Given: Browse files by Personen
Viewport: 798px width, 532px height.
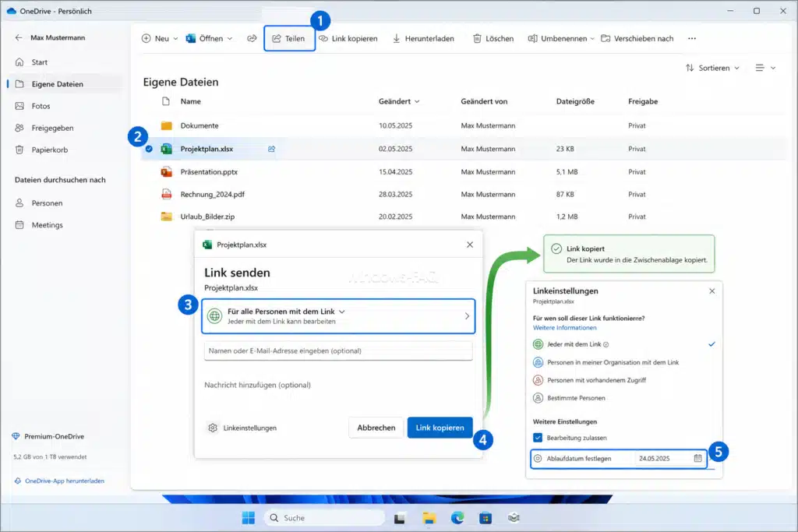Looking at the screenshot, I should (40, 203).
